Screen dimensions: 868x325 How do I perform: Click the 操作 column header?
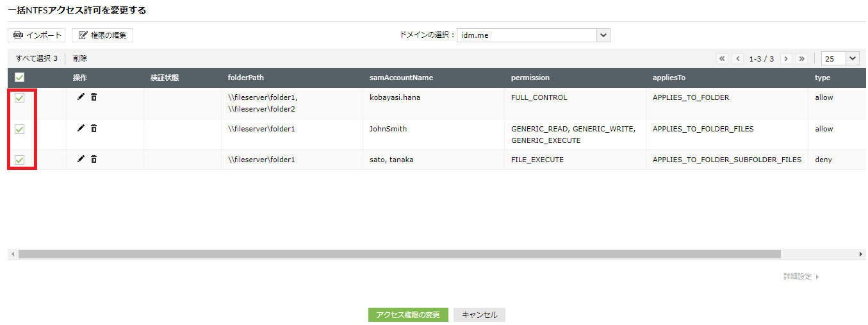80,78
